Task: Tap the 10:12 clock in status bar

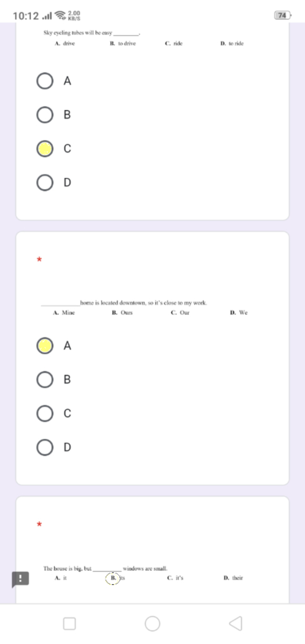Action: tap(26, 15)
